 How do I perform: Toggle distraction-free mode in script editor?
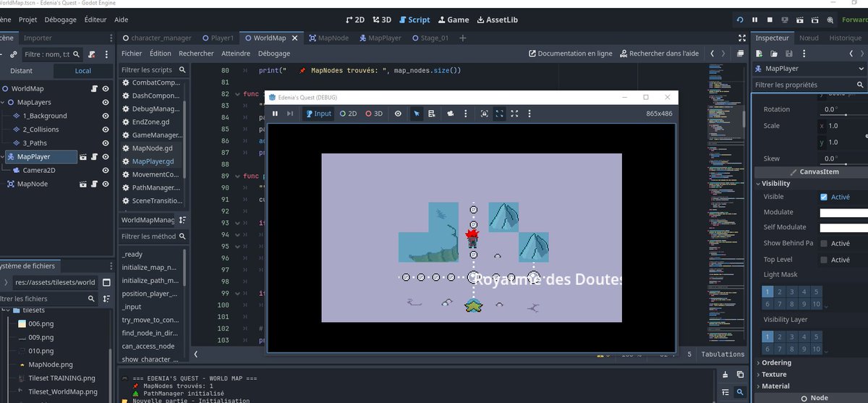[741, 38]
